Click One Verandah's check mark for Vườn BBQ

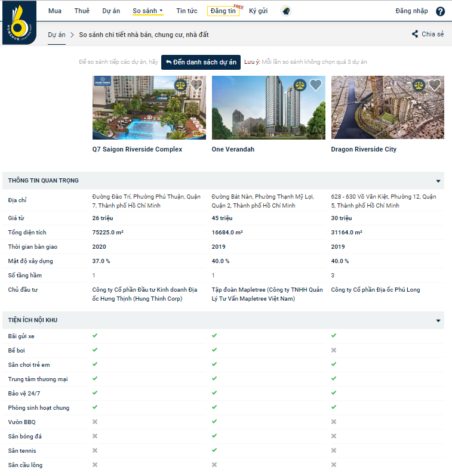click(214, 421)
